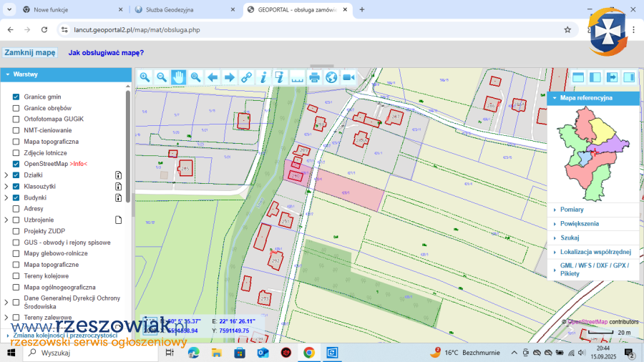Screen dimensions: 644x362
Task: Select the zoom in magnifier tool
Action: click(x=145, y=77)
